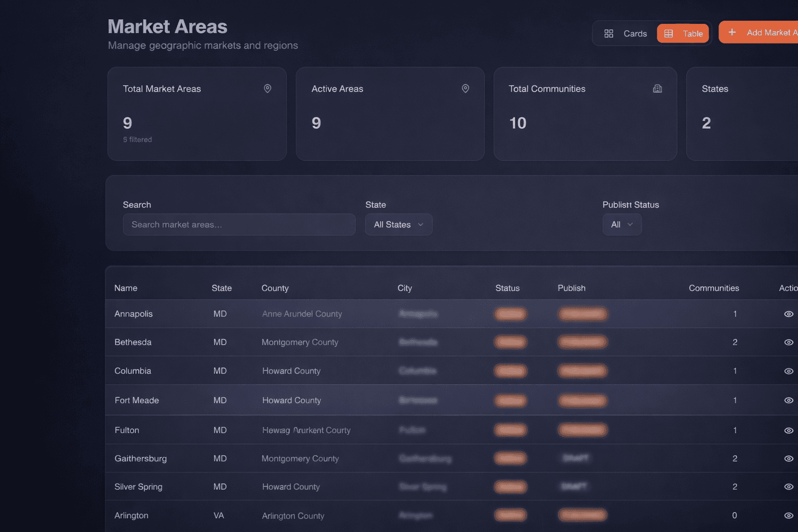The width and height of the screenshot is (798, 532).
Task: Open the All States dropdown
Action: 398,224
